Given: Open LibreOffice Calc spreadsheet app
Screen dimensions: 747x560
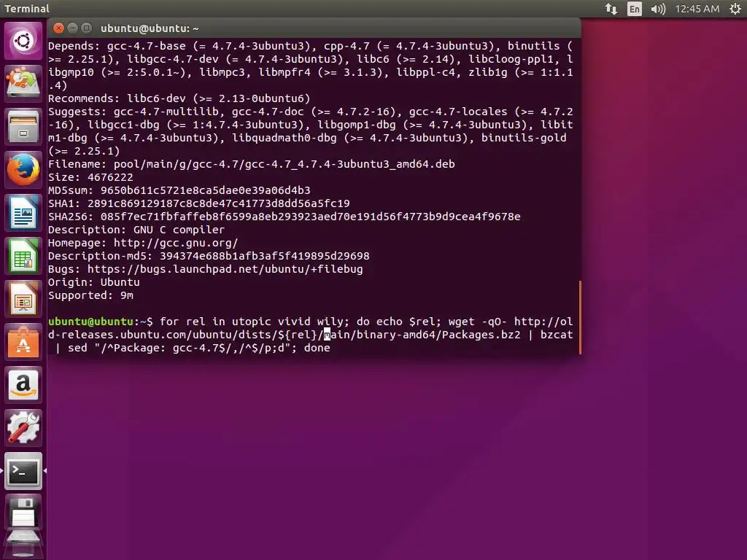Looking at the screenshot, I should [x=23, y=256].
